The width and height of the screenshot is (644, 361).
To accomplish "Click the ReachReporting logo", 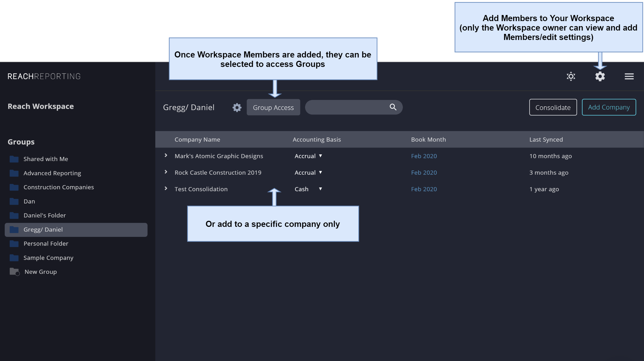I will tap(44, 76).
